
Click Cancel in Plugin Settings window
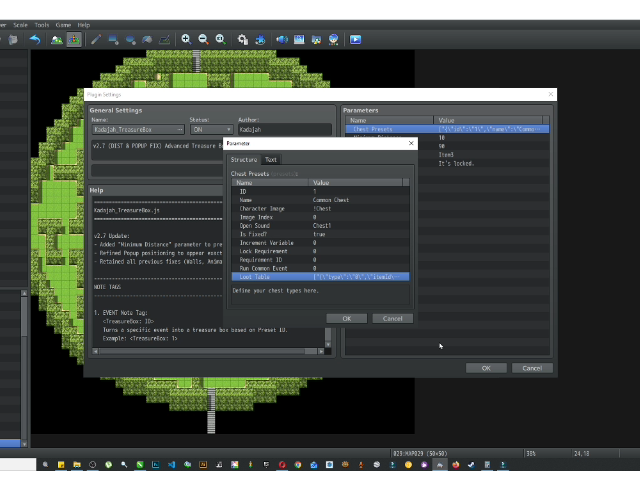point(532,368)
